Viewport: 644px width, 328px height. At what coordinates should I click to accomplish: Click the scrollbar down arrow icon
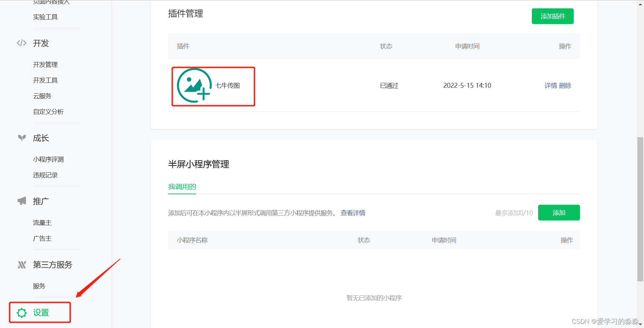coord(641,325)
